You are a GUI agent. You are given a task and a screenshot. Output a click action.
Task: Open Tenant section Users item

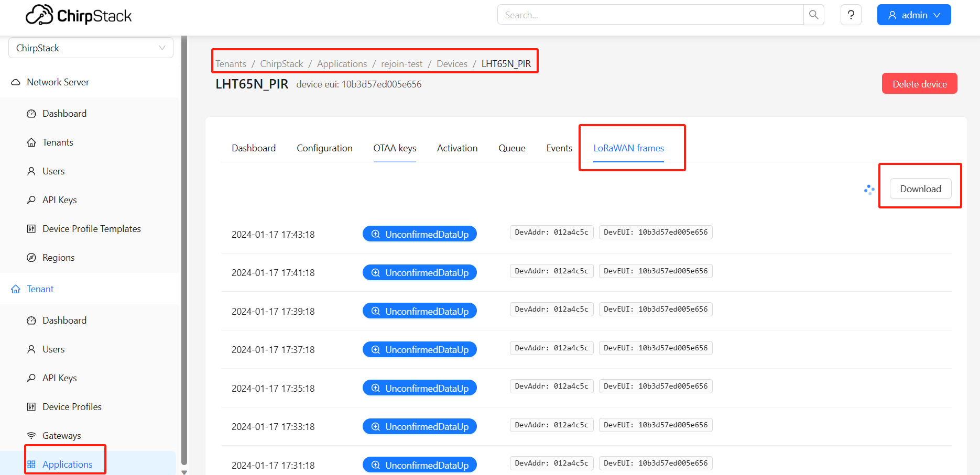pos(53,349)
